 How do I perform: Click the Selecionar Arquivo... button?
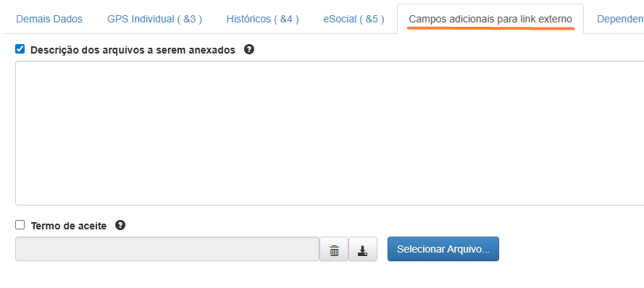[443, 249]
